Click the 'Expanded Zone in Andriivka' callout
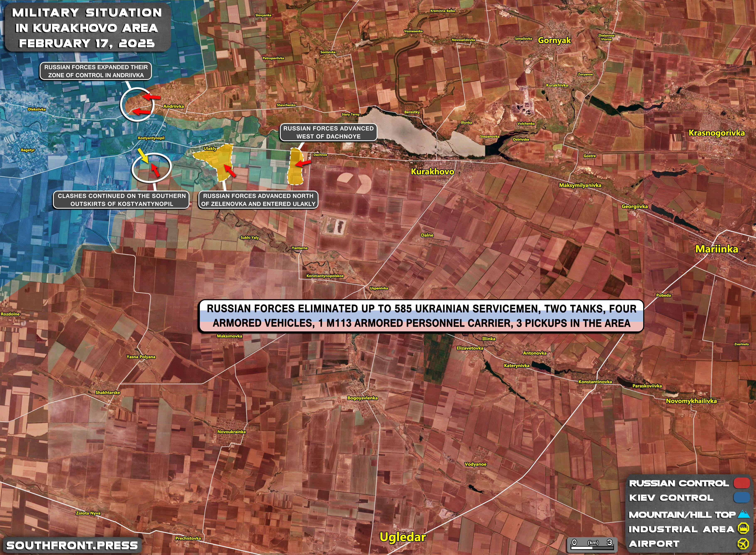Image resolution: width=756 pixels, height=555 pixels. coord(96,71)
